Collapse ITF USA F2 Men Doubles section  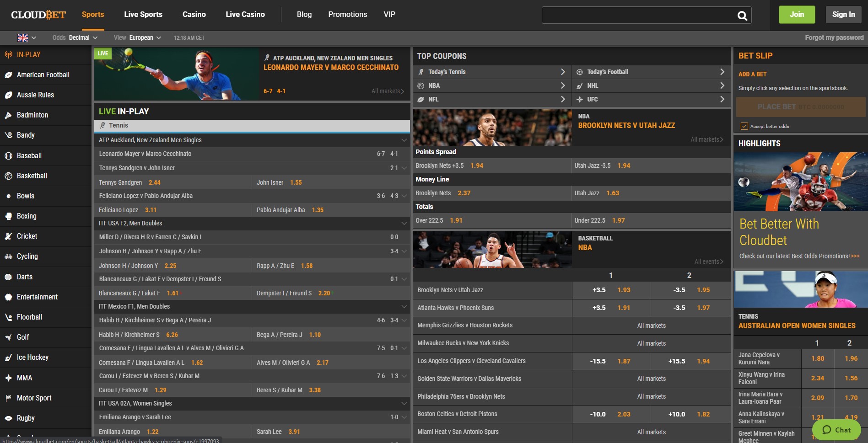[x=404, y=224]
